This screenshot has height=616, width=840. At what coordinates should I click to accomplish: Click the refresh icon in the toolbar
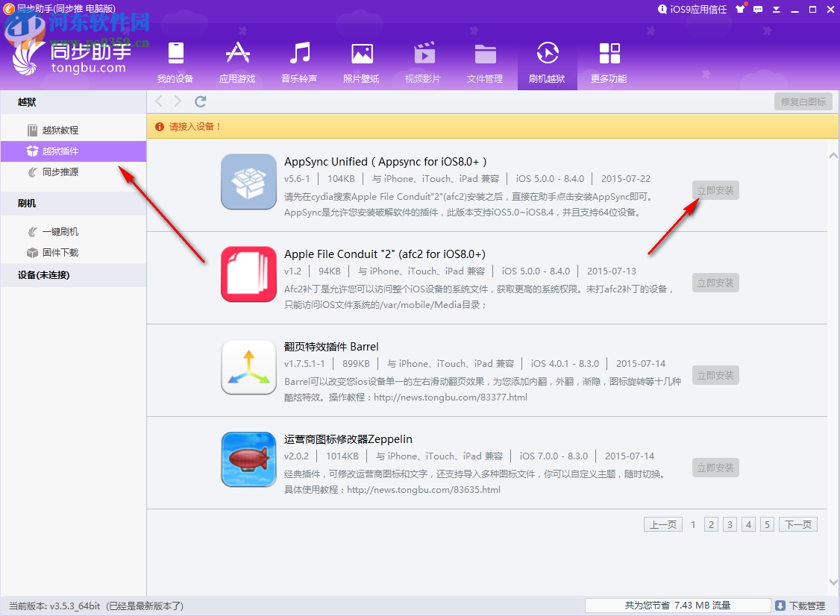[199, 101]
